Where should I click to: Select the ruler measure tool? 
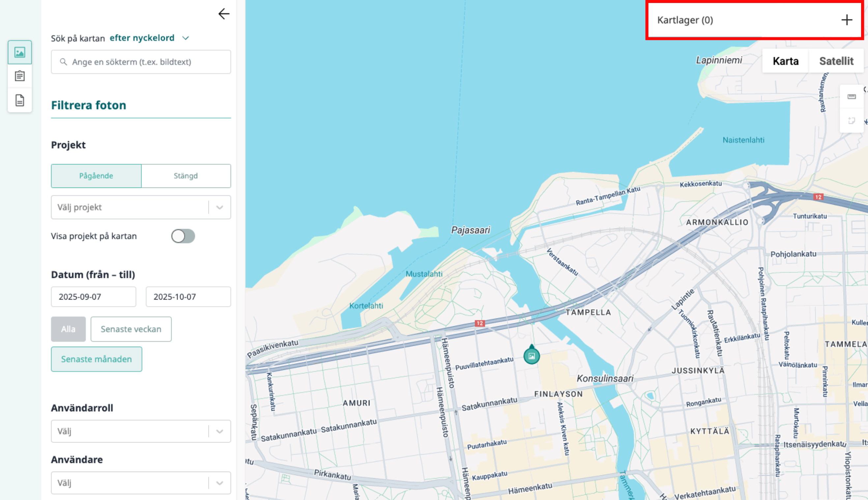(x=851, y=97)
